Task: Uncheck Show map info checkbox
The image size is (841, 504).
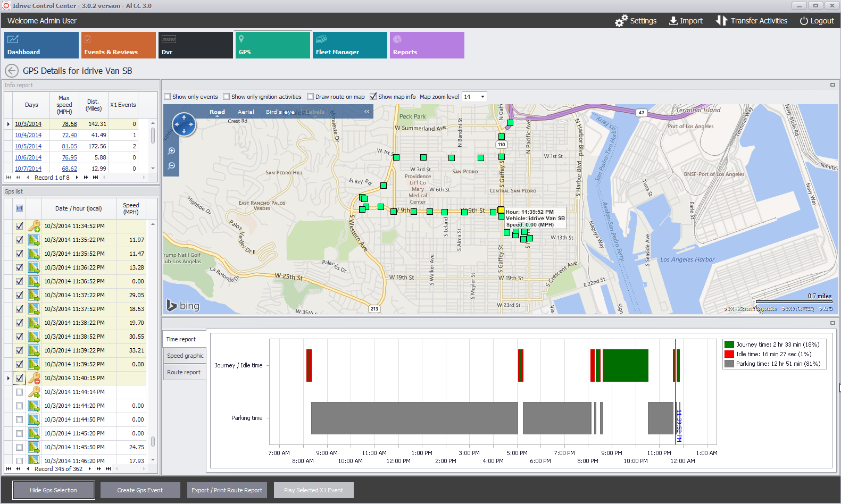Action: coord(373,97)
